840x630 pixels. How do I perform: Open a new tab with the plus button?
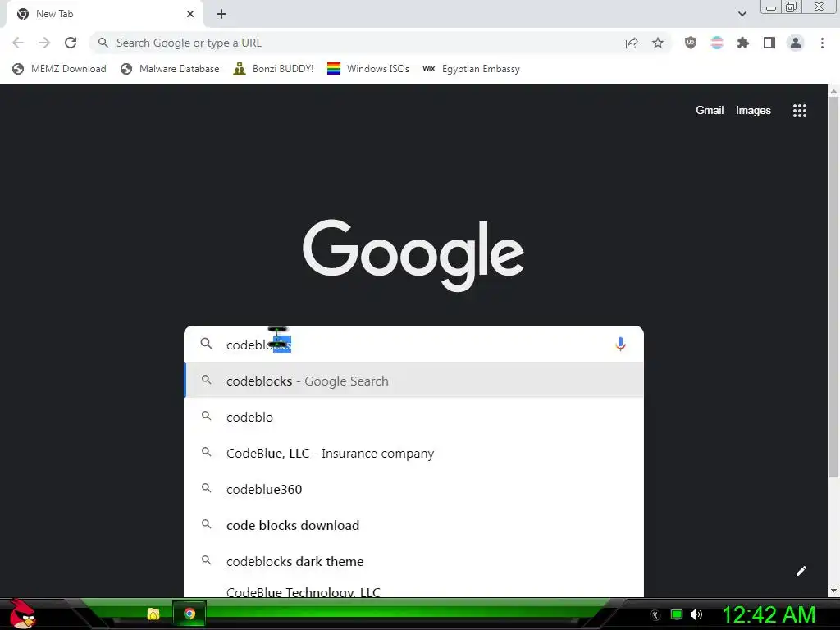click(221, 14)
